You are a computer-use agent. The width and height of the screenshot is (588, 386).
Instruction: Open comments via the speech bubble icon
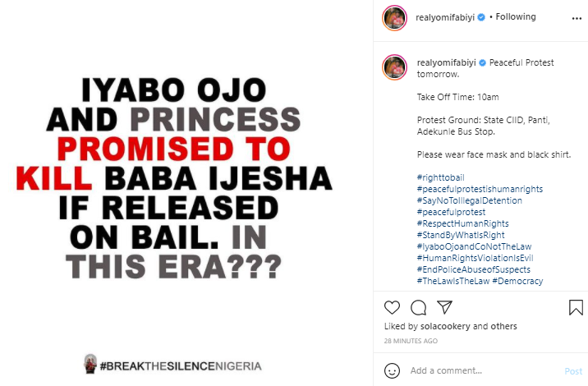pyautogui.click(x=418, y=307)
